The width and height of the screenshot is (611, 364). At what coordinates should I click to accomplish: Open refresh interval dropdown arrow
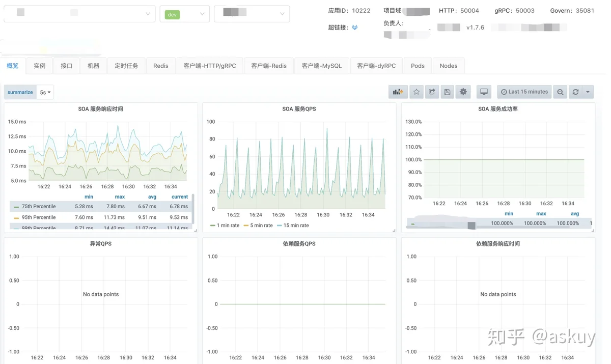[588, 92]
